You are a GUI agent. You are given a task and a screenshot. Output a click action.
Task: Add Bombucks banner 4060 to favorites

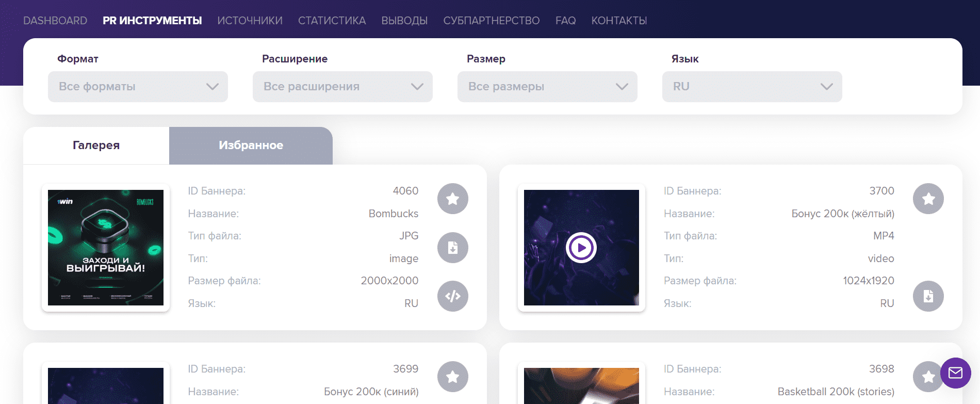point(452,199)
